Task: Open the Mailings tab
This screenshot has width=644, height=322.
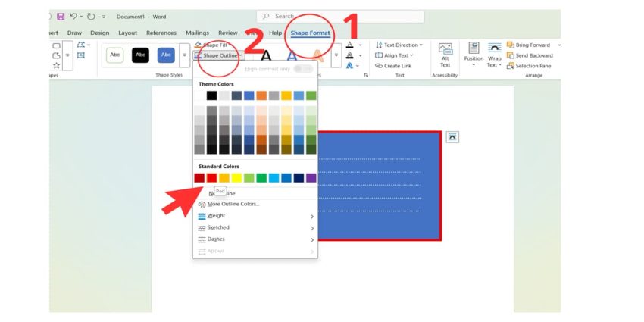Action: click(197, 33)
